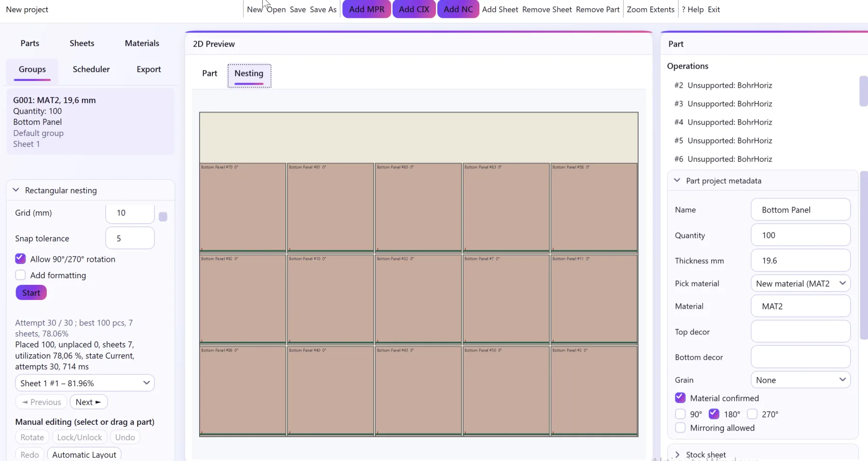
Task: Click Save in the toolbar
Action: 298,10
